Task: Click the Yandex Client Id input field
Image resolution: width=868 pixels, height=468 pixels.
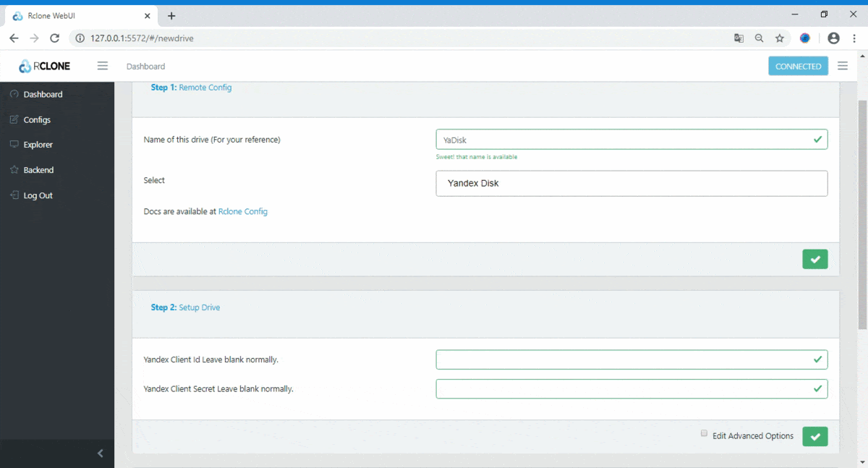Action: (631, 359)
